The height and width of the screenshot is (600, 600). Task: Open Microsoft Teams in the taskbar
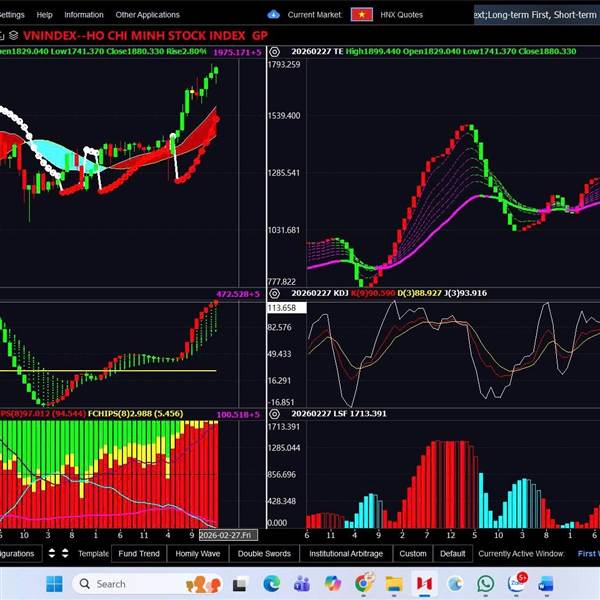coord(302,583)
